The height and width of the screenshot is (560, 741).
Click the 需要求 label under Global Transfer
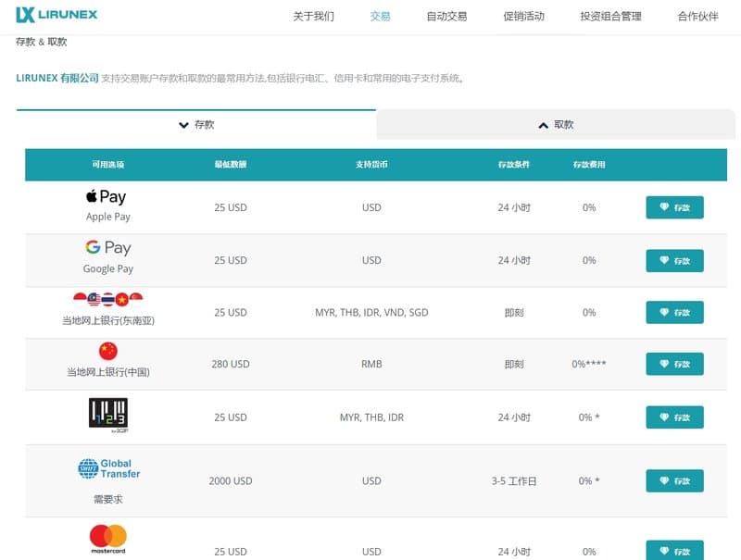[108, 499]
